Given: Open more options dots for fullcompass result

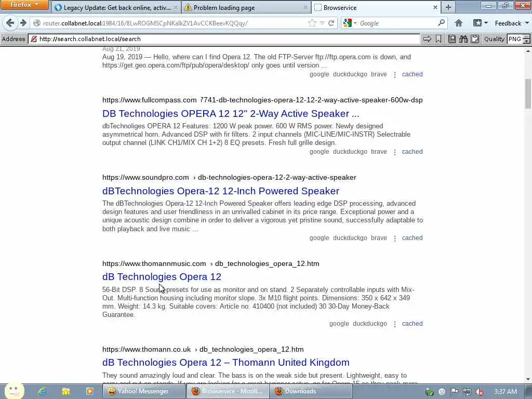Looking at the screenshot, I should point(395,152).
